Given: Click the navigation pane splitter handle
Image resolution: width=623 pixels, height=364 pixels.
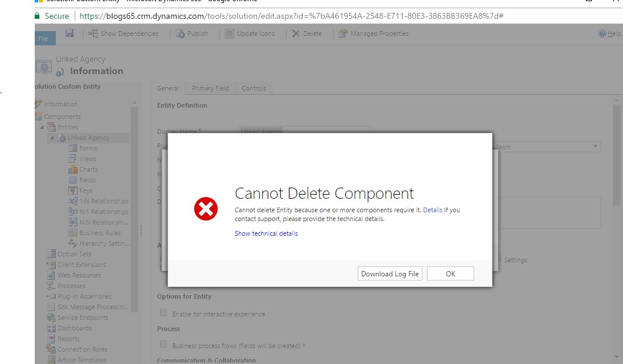Looking at the screenshot, I should 141,231.
